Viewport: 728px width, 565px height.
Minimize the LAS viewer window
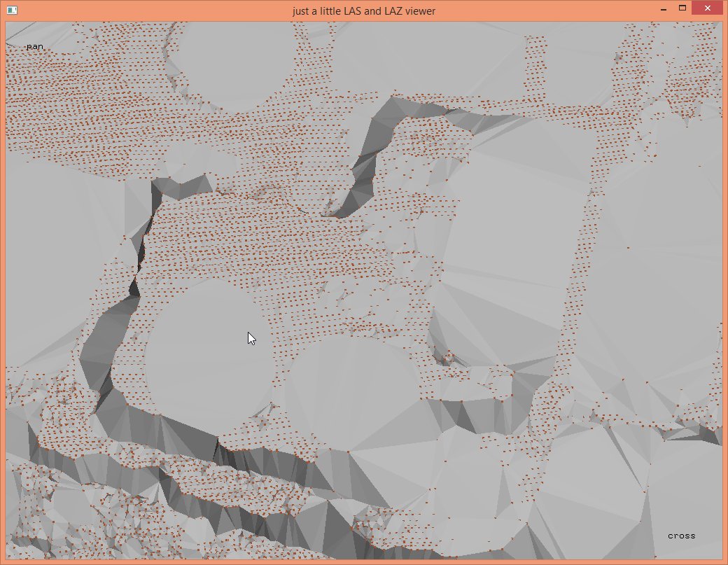click(x=662, y=9)
